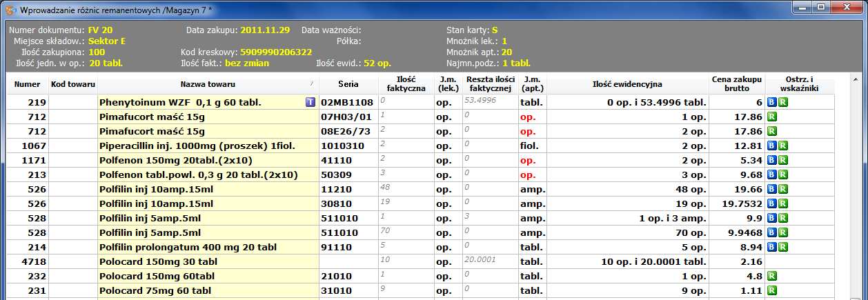Click the Cena zakupu brutto column header
The width and height of the screenshot is (868, 300).
[x=737, y=84]
